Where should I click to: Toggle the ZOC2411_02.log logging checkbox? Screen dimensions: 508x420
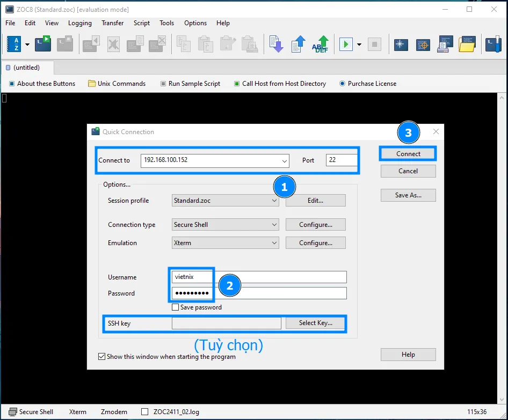(x=145, y=411)
